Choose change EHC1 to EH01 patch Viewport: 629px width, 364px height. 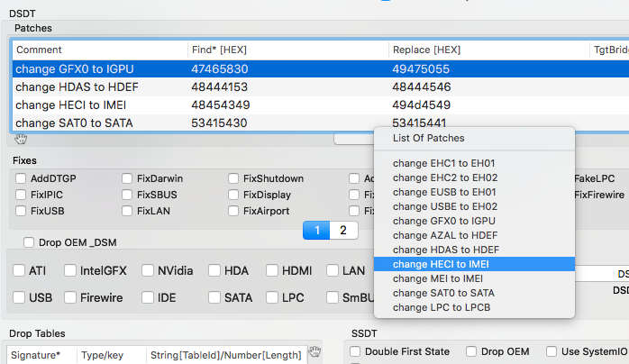[474, 163]
